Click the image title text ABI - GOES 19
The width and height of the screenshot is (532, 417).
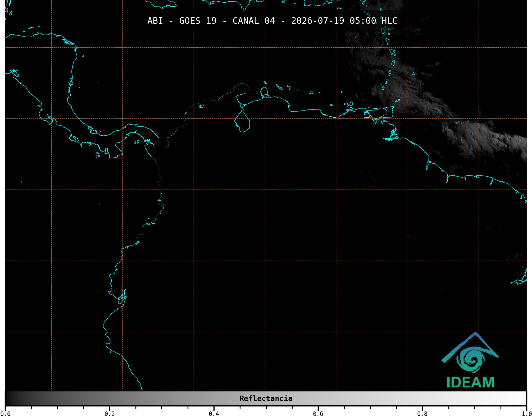[x=182, y=21]
